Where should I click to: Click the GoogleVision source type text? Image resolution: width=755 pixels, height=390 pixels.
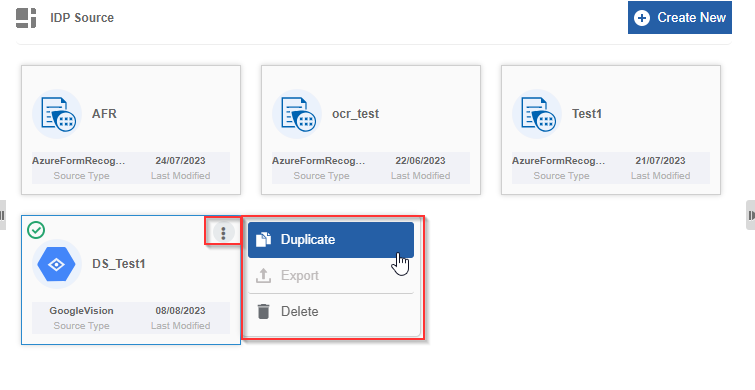(x=81, y=311)
